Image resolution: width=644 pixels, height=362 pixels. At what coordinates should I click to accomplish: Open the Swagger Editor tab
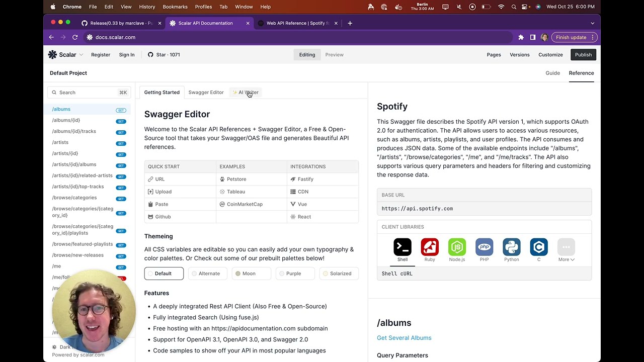206,93
